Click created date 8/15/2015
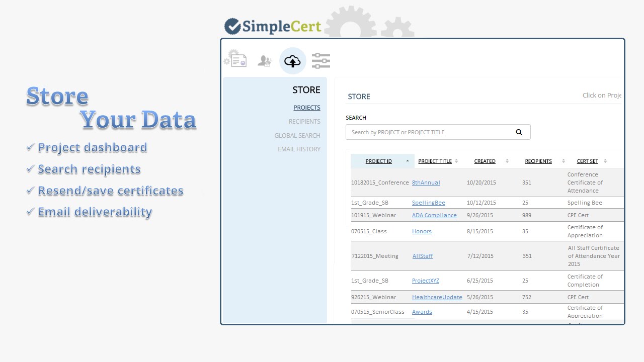Image resolution: width=644 pixels, height=362 pixels. (480, 231)
